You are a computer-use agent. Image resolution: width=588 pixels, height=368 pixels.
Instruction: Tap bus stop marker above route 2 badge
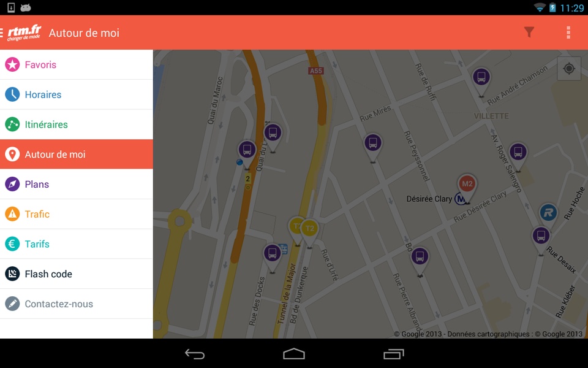[247, 155]
